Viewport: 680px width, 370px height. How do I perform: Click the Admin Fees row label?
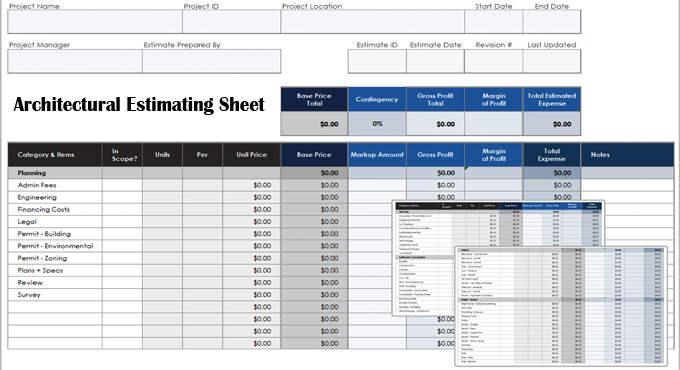pyautogui.click(x=37, y=185)
